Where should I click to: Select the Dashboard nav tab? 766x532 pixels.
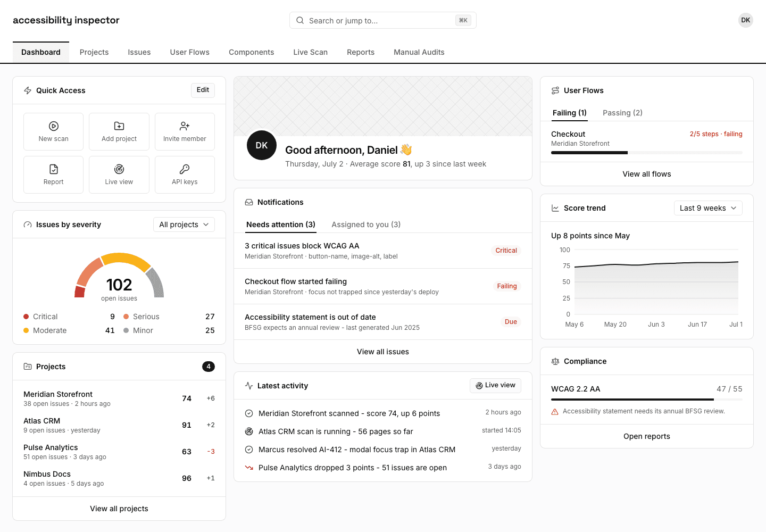(x=41, y=52)
